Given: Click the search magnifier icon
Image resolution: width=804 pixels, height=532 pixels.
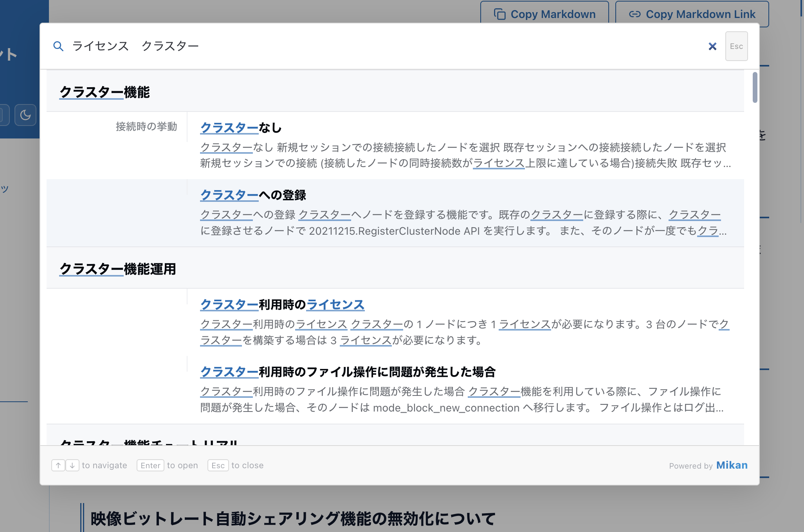Looking at the screenshot, I should tap(58, 46).
